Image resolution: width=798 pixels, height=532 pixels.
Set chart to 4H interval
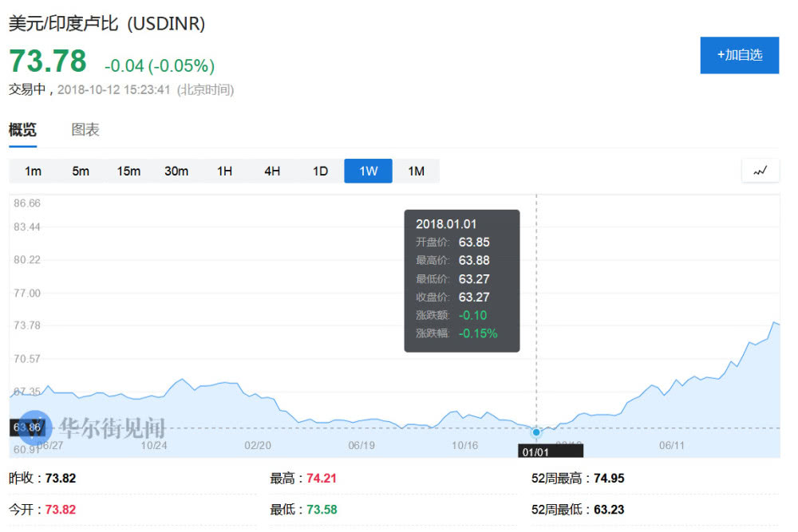click(x=272, y=171)
